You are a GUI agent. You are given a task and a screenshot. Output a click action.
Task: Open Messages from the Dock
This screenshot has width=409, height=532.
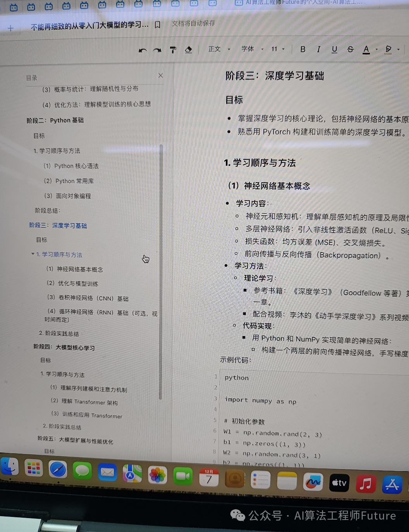point(82,472)
